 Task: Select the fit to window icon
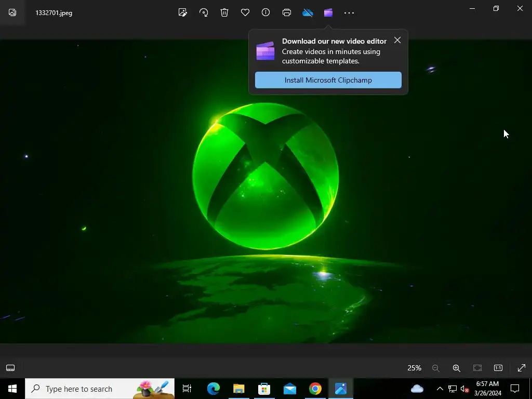[x=477, y=368]
